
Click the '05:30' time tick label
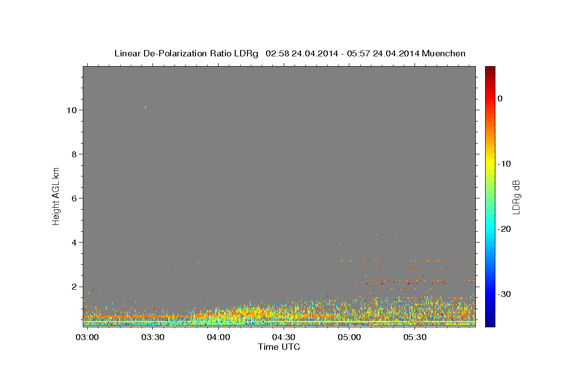[415, 338]
